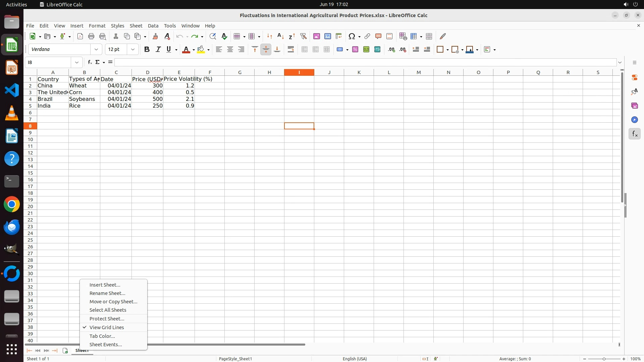
Task: Click the Format as Percent icon
Action: point(355,50)
